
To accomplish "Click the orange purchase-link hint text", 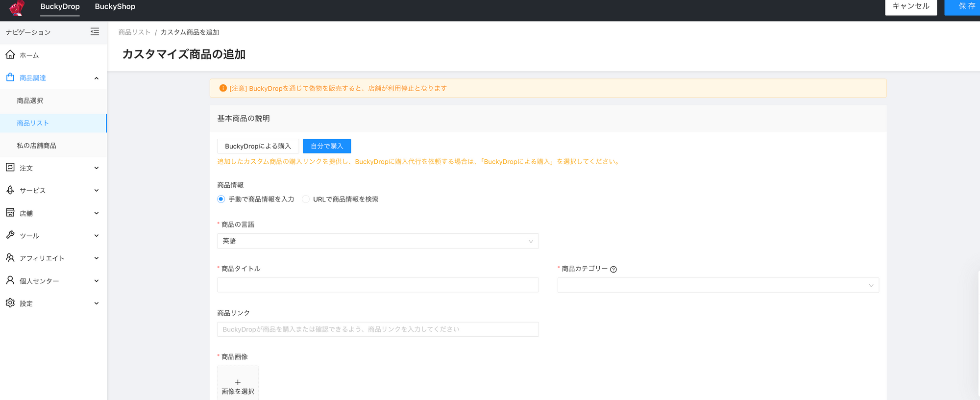I will [419, 162].
